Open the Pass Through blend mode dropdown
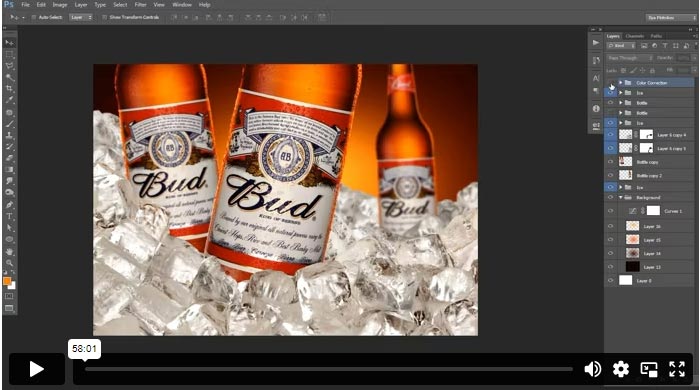 click(629, 58)
